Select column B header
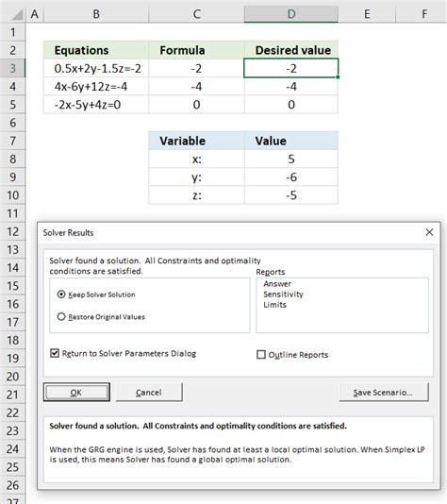 click(96, 14)
